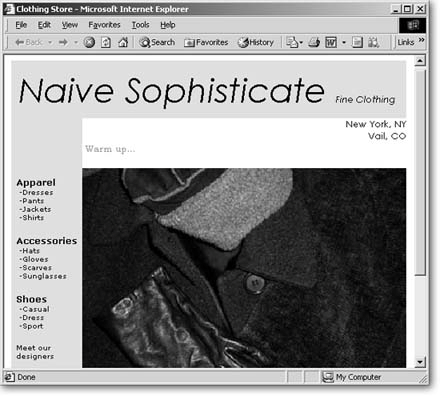
Task: Follow the Dress shoes link
Action: tap(32, 318)
